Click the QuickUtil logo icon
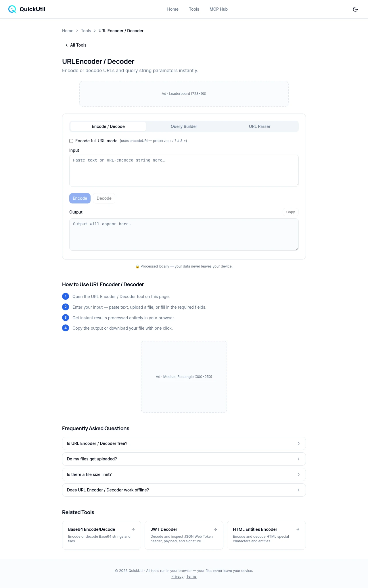This screenshot has height=588, width=368. point(12,9)
